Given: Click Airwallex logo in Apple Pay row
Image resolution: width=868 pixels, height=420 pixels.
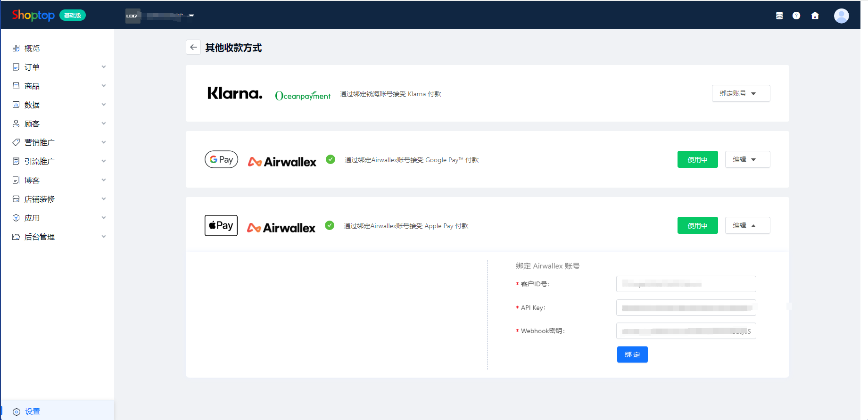Looking at the screenshot, I should (x=281, y=228).
